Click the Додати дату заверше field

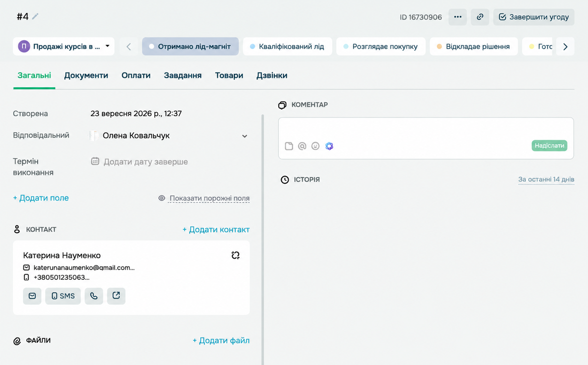(x=146, y=162)
